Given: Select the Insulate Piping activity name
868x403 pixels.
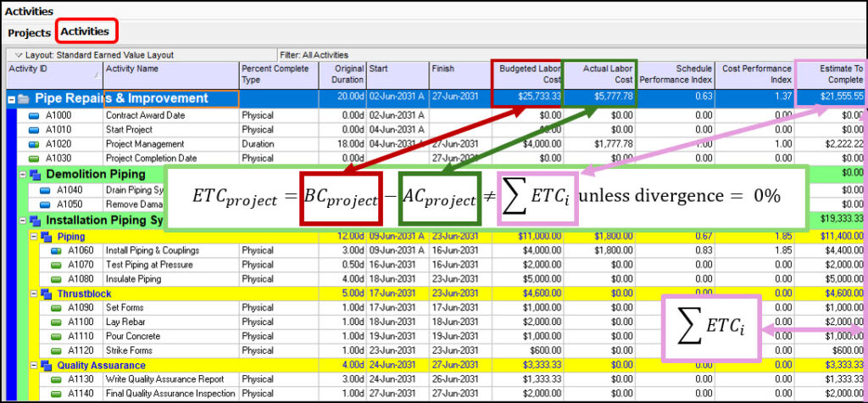Looking at the screenshot, I should point(133,279).
